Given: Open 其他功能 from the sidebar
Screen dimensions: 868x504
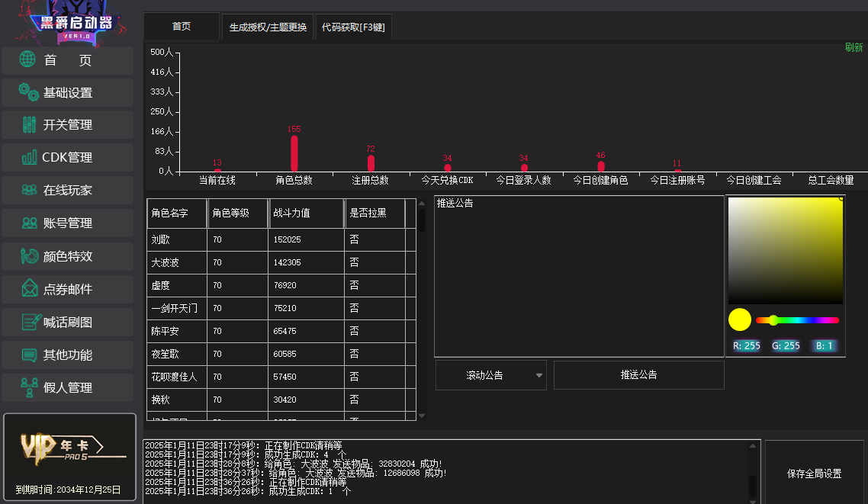Looking at the screenshot, I should pyautogui.click(x=67, y=355).
